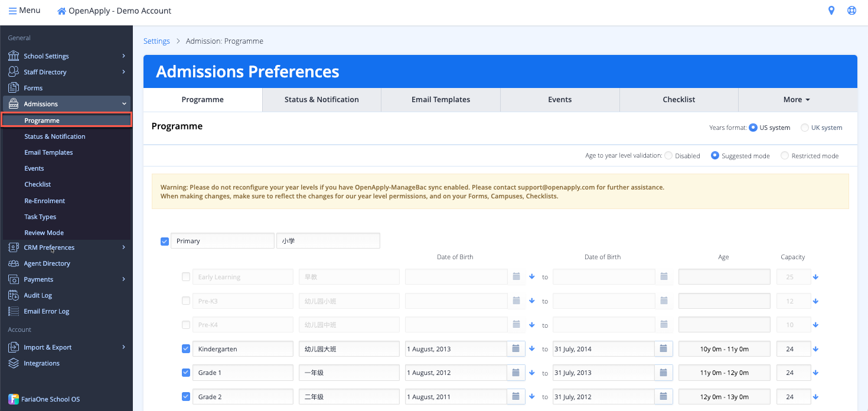The image size is (868, 411).
Task: Click the CRM Preferences icon
Action: 14,247
